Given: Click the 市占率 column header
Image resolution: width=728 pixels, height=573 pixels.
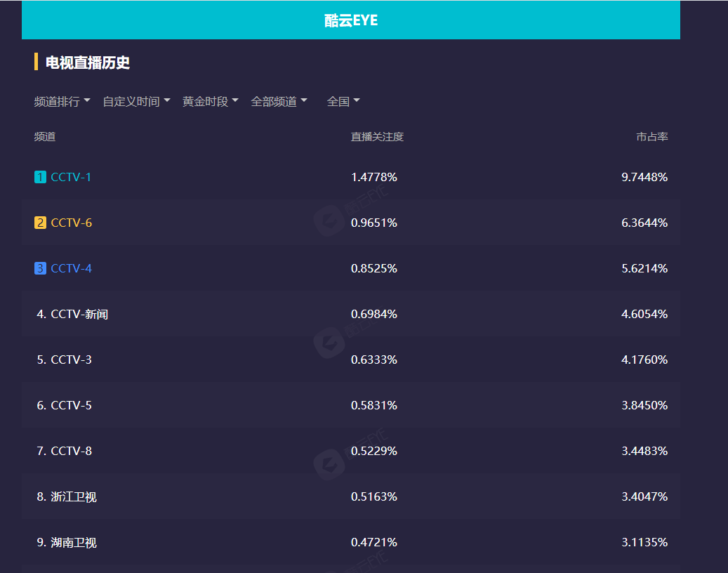Looking at the screenshot, I should click(x=652, y=136).
